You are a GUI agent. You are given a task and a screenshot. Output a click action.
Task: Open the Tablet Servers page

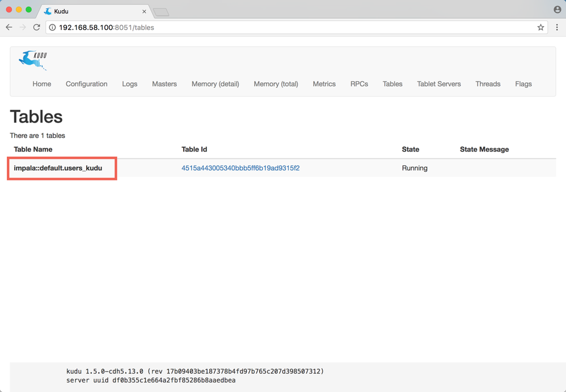439,84
